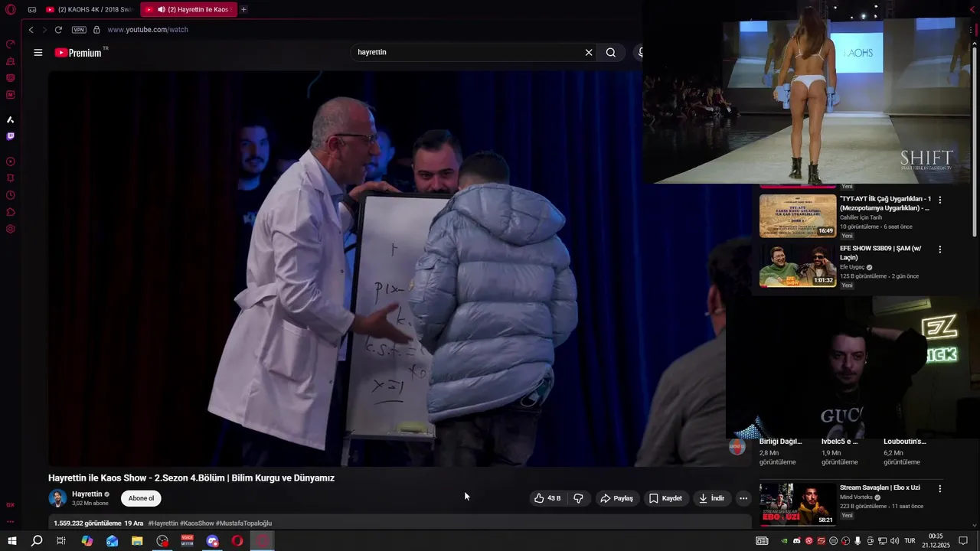Open EFE SHOW S3B09 video thumbnail
Viewport: 980px width, 551px height.
coord(798,266)
